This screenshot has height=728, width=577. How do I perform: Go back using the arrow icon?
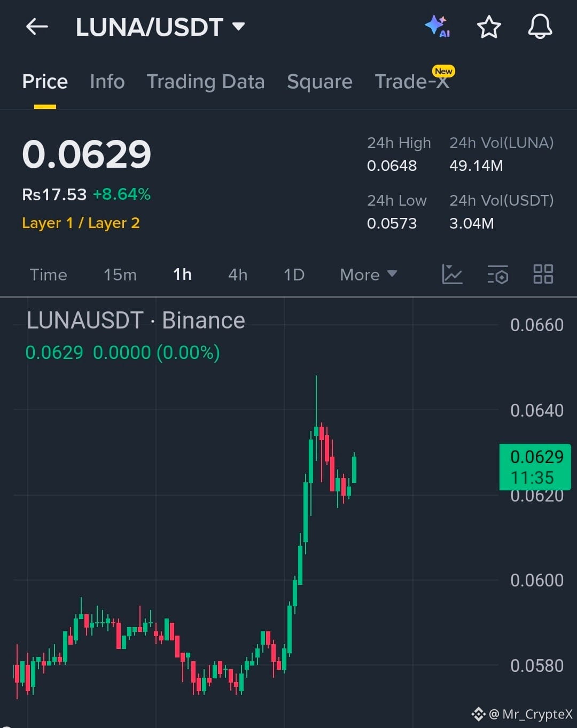[x=37, y=26]
